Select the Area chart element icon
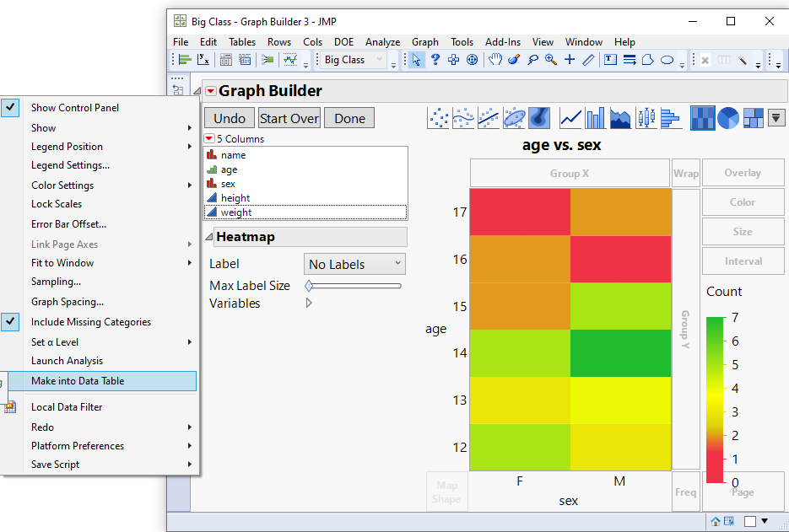This screenshot has height=532, width=789. 620,118
